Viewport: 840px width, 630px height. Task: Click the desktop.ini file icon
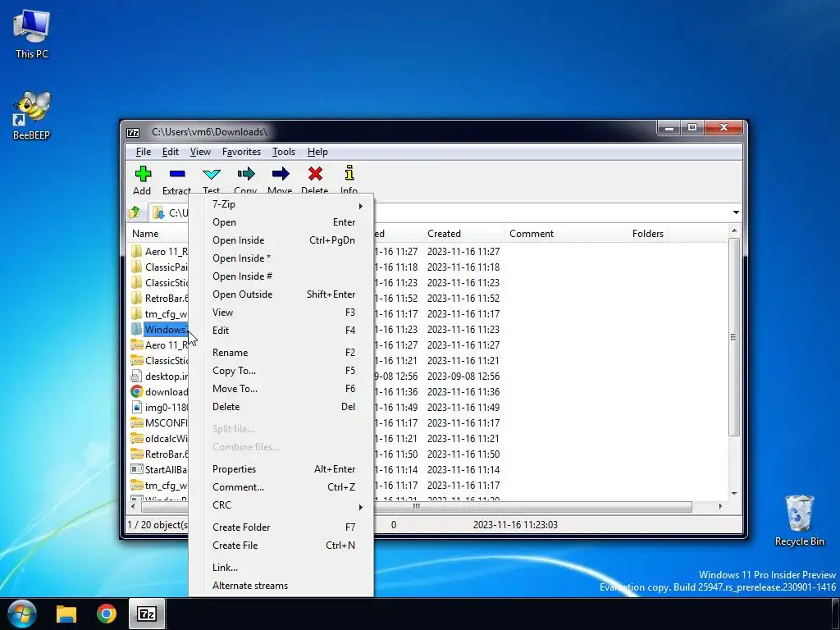click(x=137, y=376)
